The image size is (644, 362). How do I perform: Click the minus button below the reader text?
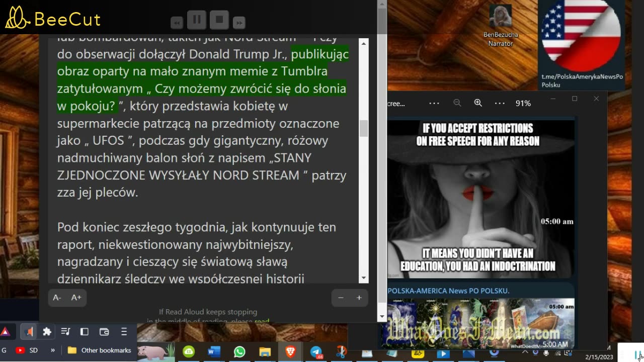coord(341,298)
